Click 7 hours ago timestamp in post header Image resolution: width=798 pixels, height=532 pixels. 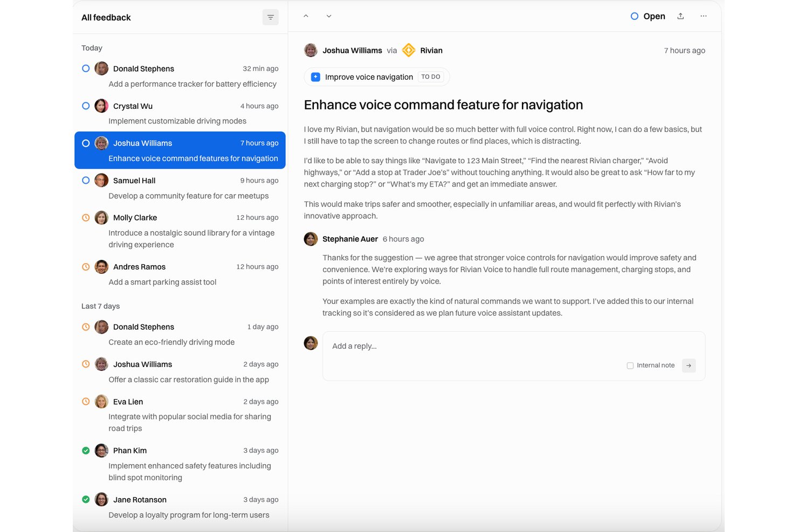[684, 50]
